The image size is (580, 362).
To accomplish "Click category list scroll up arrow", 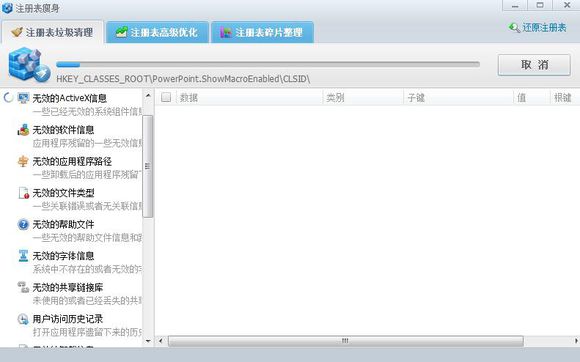I will (x=148, y=95).
